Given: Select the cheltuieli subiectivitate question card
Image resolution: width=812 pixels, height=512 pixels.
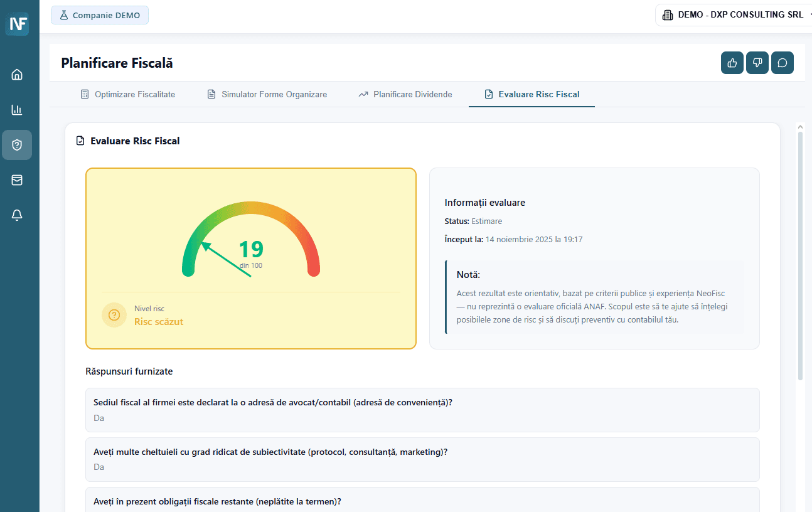Looking at the screenshot, I should (422, 459).
